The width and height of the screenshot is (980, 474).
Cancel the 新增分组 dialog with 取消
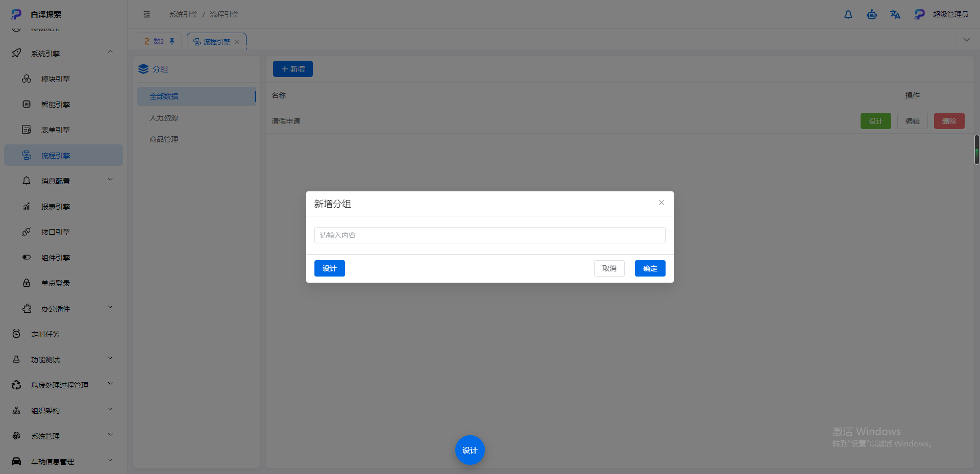click(609, 268)
